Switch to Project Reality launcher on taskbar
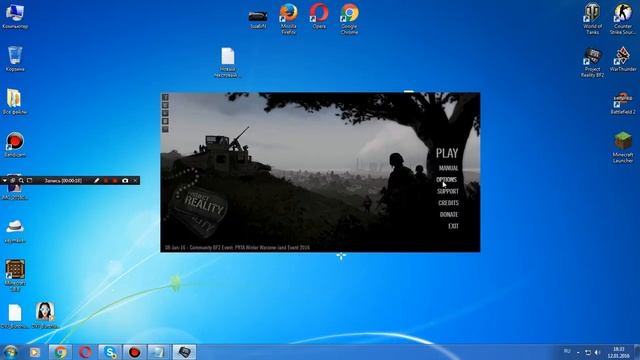The height and width of the screenshot is (360, 640). 184,352
